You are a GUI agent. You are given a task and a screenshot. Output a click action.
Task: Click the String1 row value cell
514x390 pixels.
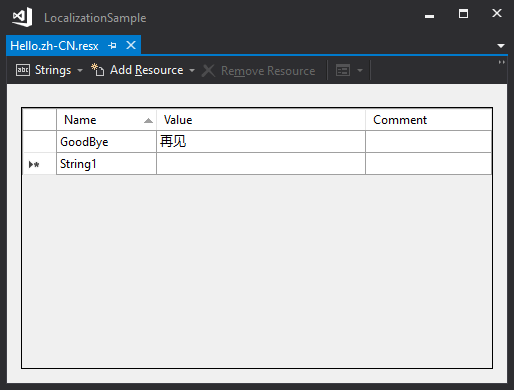261,164
